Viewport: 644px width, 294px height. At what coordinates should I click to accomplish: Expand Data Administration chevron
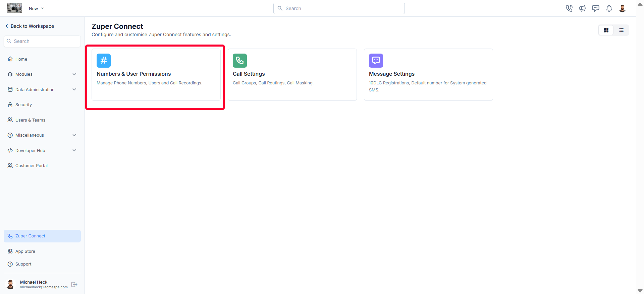(x=74, y=89)
